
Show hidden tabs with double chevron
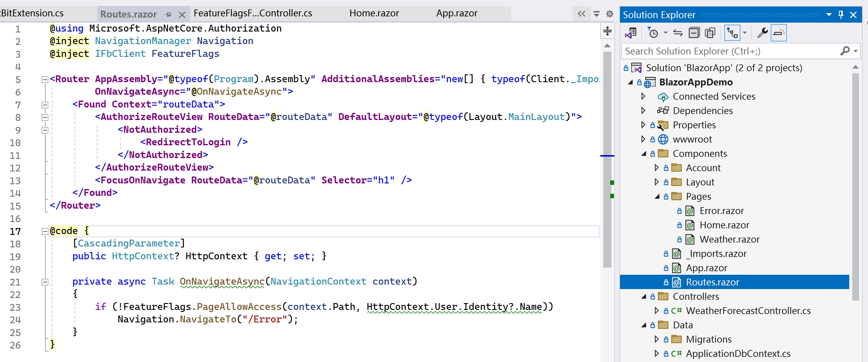(581, 14)
